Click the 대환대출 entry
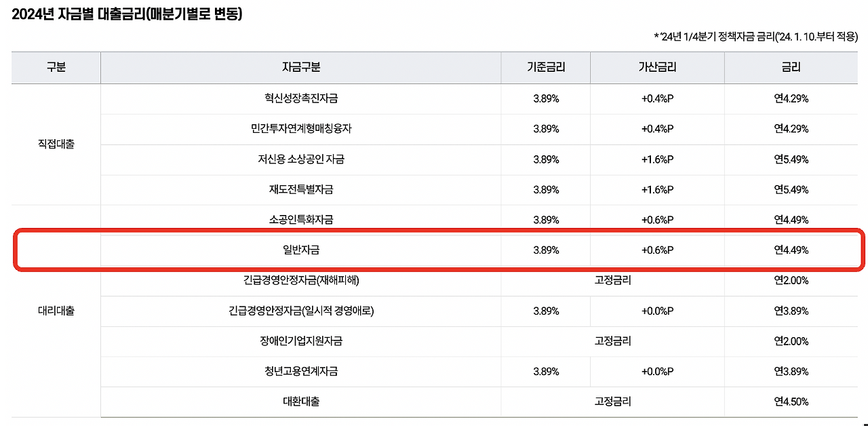This screenshot has height=426, width=868. click(301, 402)
